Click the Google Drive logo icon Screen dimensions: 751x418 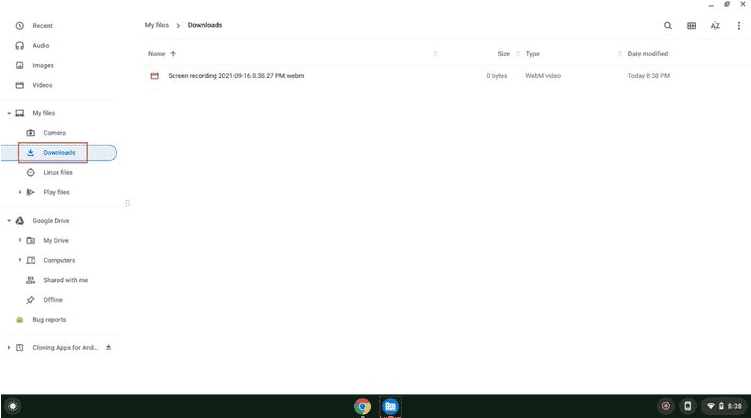(20, 221)
